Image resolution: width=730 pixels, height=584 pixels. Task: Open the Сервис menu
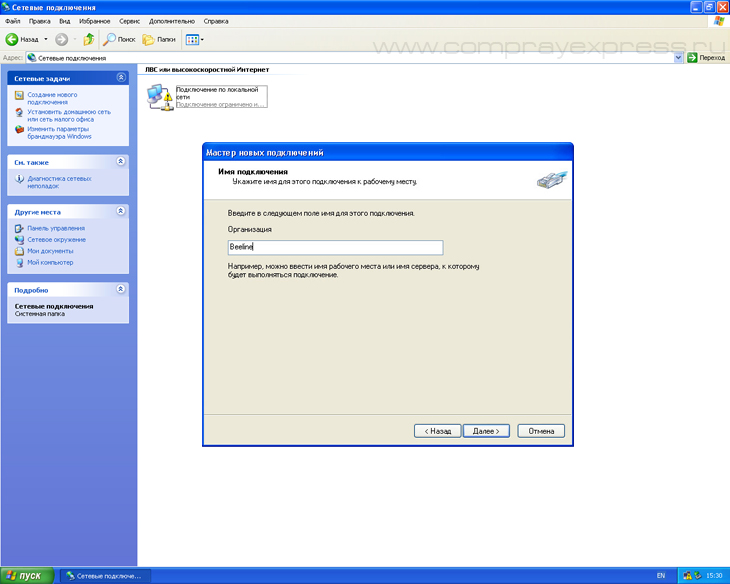[129, 20]
